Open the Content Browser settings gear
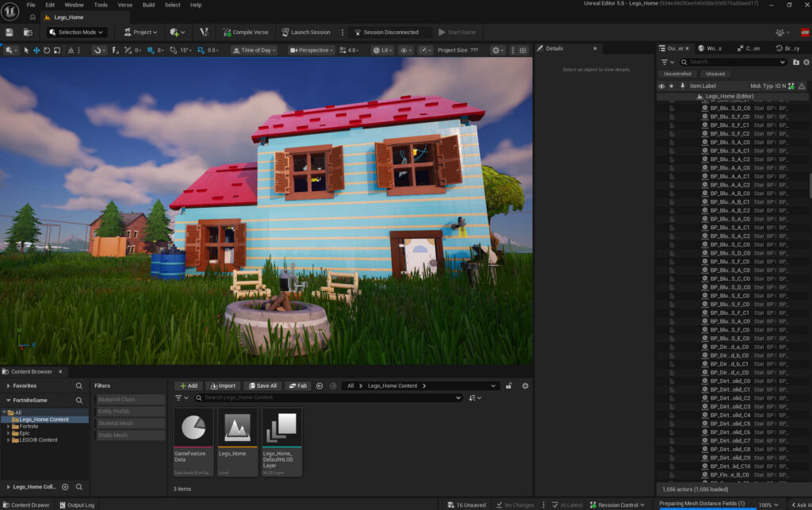812x510 pixels. 525,385
